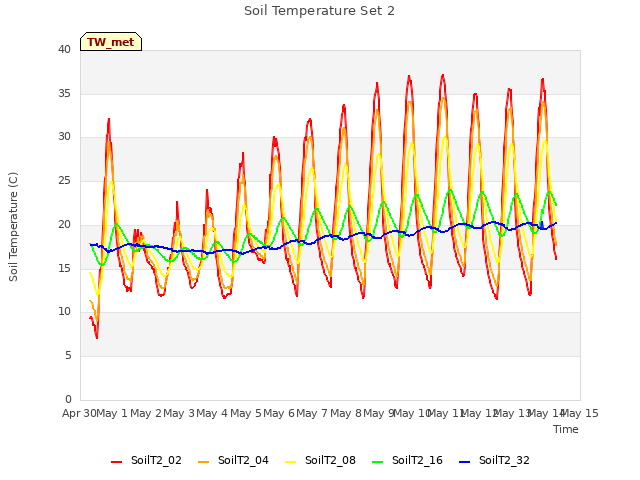
Task: Click the SoilT2_32 legend label
Action: 504,460
